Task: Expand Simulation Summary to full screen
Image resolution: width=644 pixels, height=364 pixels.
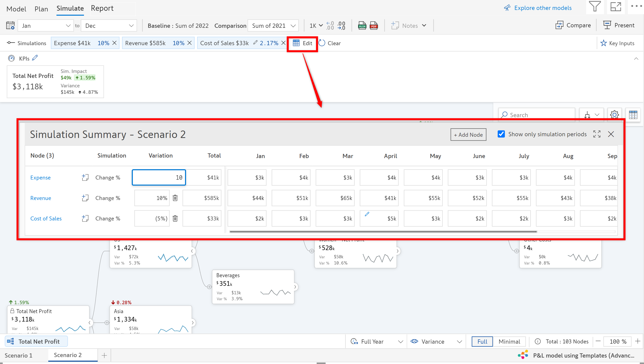Action: click(x=597, y=134)
